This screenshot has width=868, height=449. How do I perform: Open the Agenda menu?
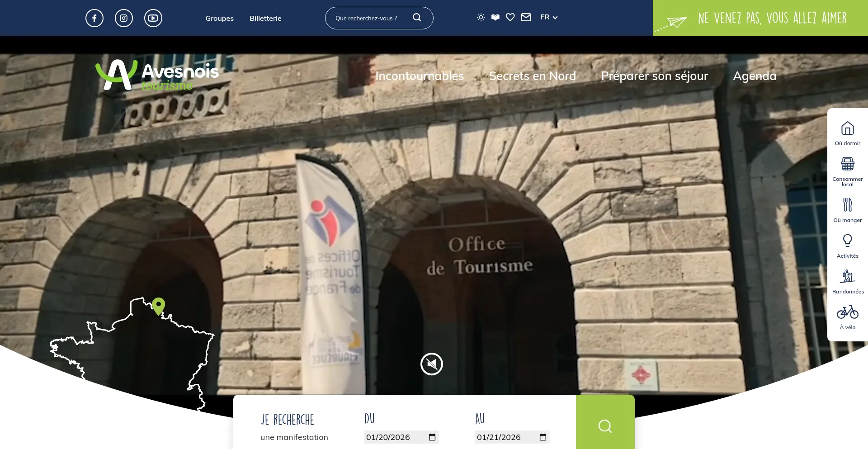point(755,76)
